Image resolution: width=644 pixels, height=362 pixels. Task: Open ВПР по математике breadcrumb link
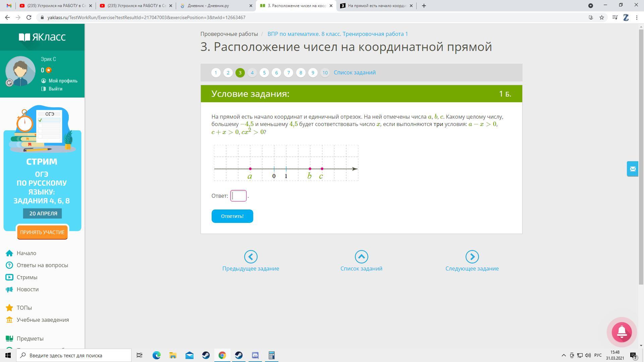tap(337, 34)
